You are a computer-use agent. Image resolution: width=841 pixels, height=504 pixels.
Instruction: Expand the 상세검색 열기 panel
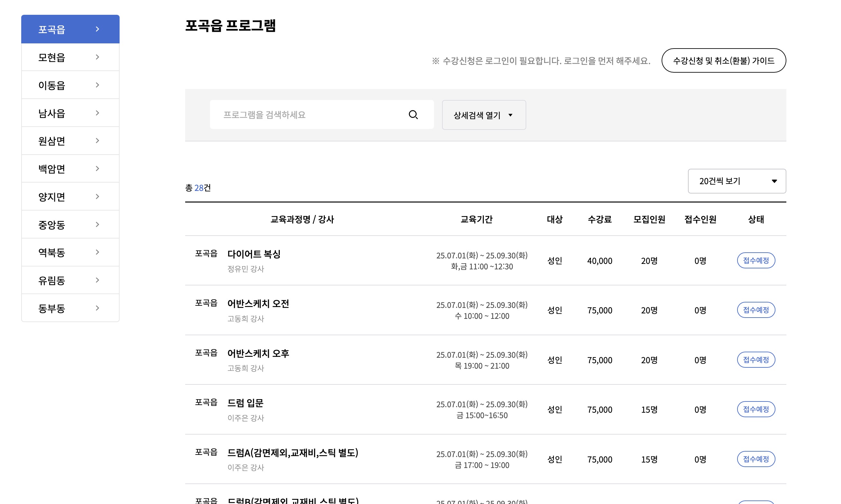(x=483, y=115)
